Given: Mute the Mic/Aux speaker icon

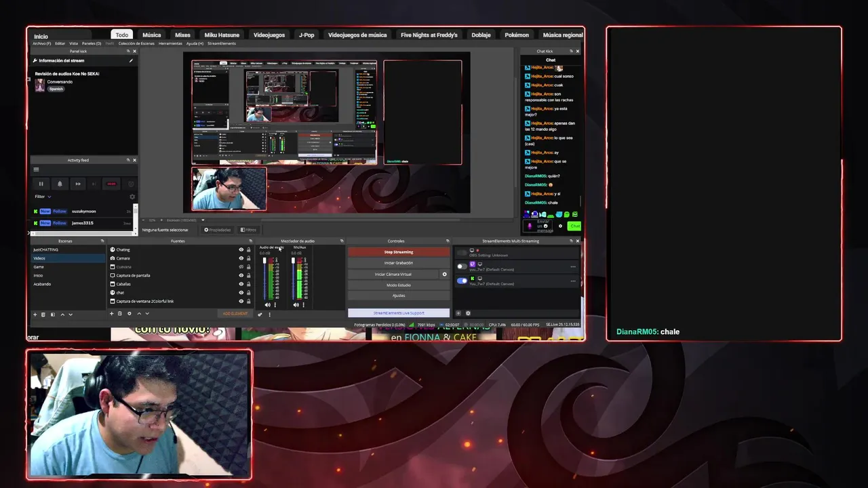Looking at the screenshot, I should [296, 305].
